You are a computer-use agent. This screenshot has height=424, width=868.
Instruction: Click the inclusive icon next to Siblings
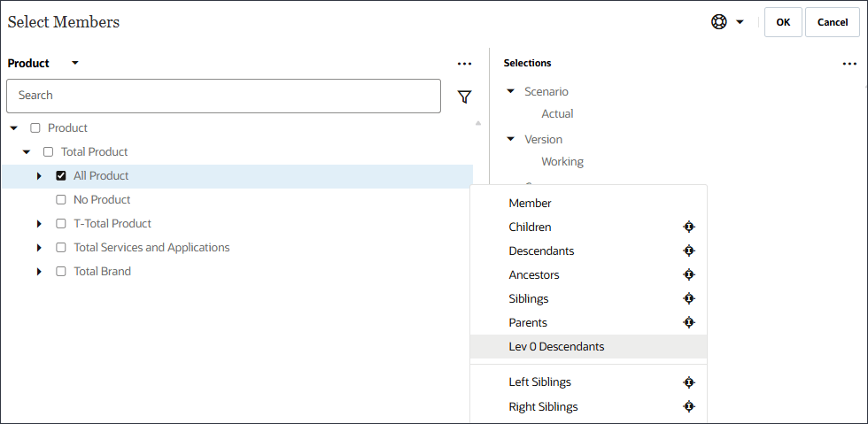click(x=689, y=299)
